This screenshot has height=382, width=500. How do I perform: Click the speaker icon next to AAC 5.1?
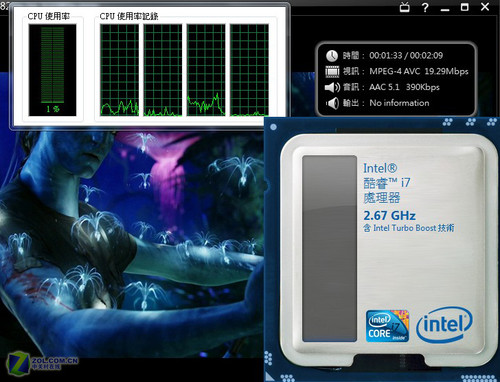[332, 87]
